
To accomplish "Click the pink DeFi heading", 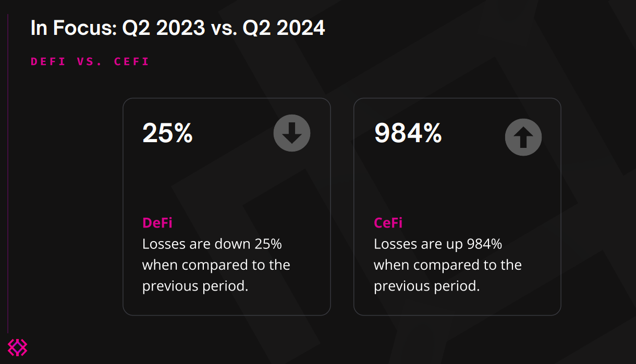I will pos(157,223).
